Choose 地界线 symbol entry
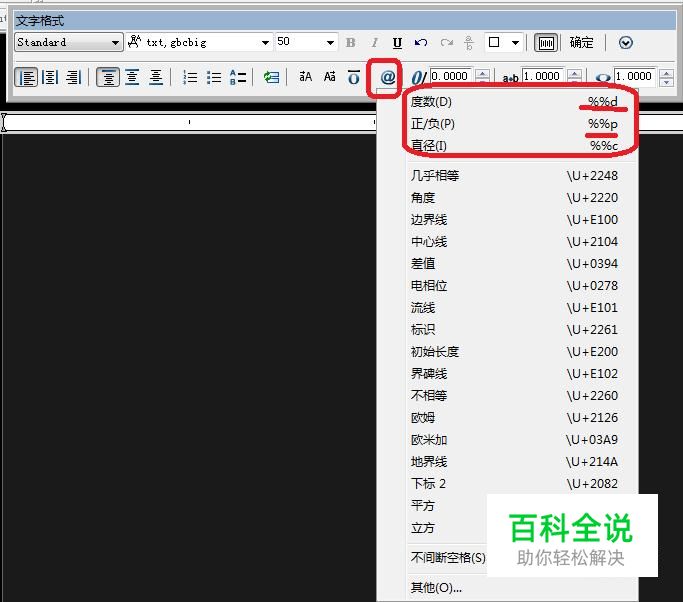The height and width of the screenshot is (602, 683). point(514,462)
